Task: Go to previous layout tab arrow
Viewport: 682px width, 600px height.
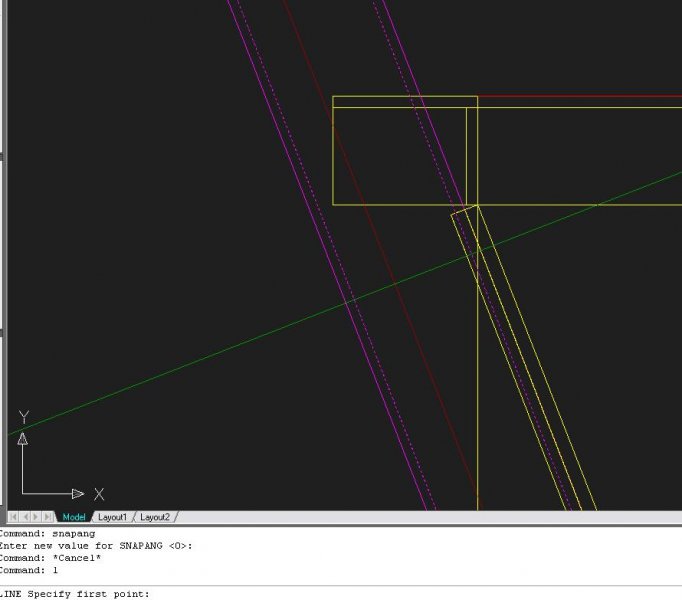Action: click(25, 517)
